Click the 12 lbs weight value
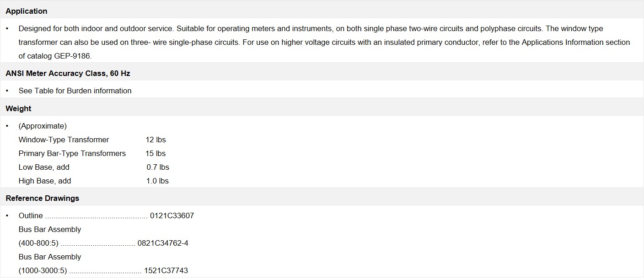Image resolution: width=644 pixels, height=280 pixels. [x=156, y=140]
